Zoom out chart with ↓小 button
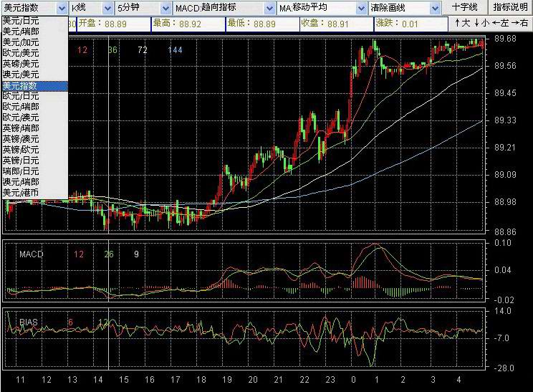The height and width of the screenshot is (392, 533). 481,23
